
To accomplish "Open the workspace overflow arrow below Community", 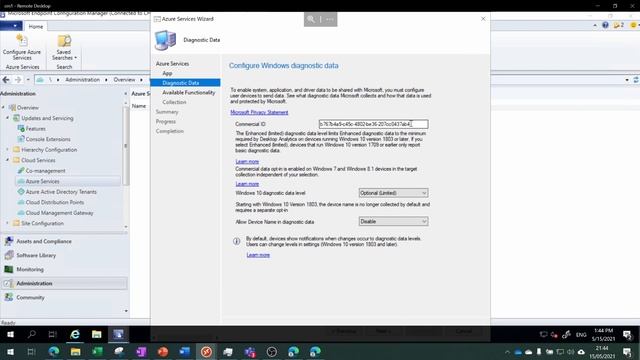I will pyautogui.click(x=126, y=311).
